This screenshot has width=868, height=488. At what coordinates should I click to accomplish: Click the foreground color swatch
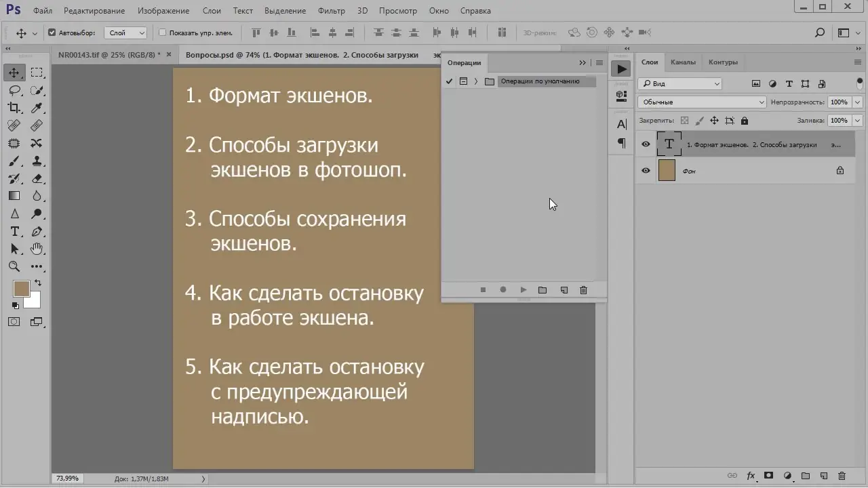(22, 289)
